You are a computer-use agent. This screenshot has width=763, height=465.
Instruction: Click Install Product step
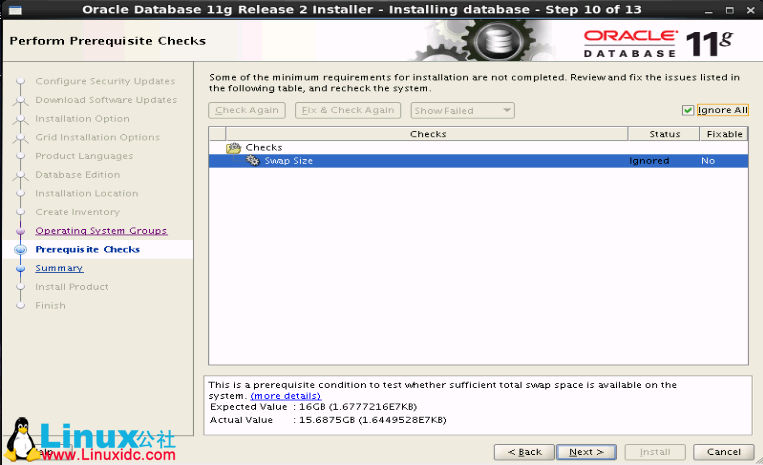[72, 287]
